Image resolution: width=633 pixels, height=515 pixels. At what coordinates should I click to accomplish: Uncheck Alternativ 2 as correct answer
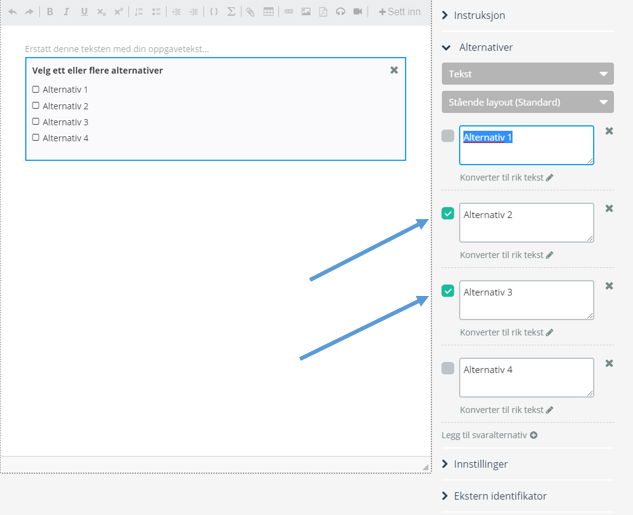(448, 213)
